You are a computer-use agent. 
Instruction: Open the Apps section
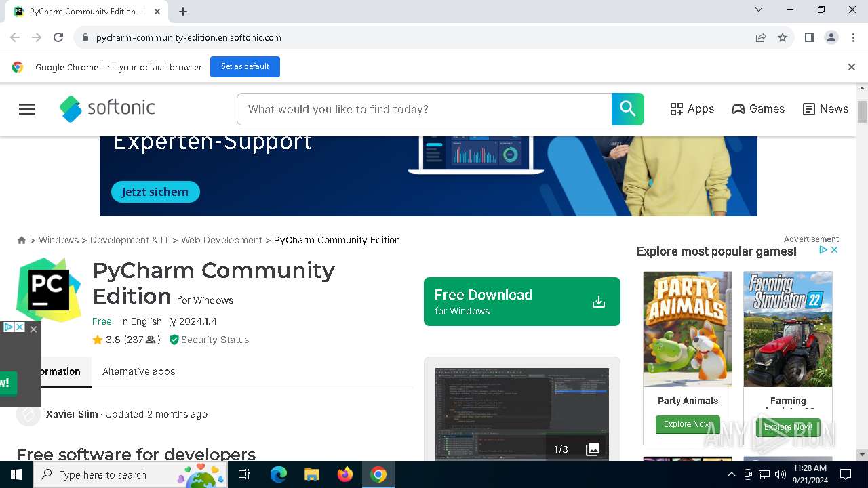692,109
